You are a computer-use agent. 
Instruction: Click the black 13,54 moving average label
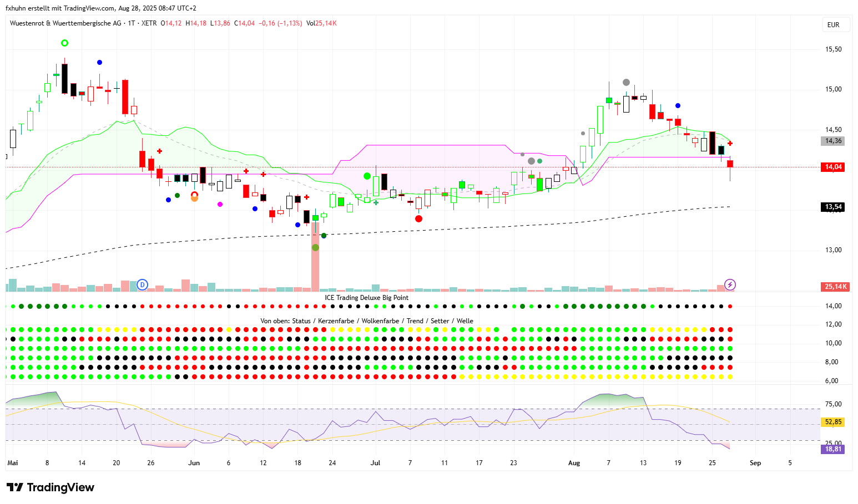click(832, 207)
